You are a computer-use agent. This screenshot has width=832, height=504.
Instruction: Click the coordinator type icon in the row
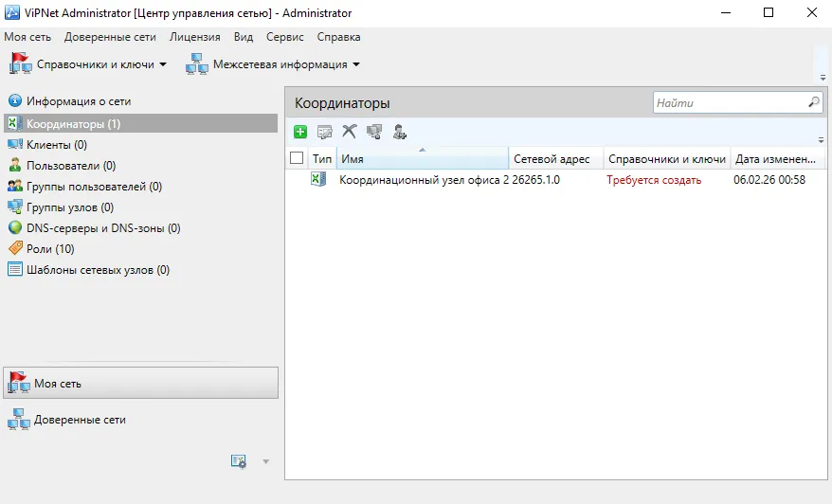coord(317,179)
